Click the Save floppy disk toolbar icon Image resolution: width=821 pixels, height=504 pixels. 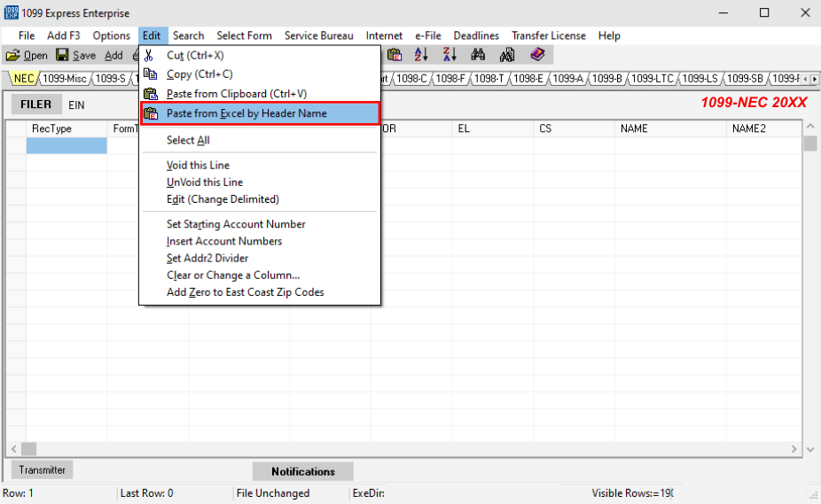tap(62, 55)
